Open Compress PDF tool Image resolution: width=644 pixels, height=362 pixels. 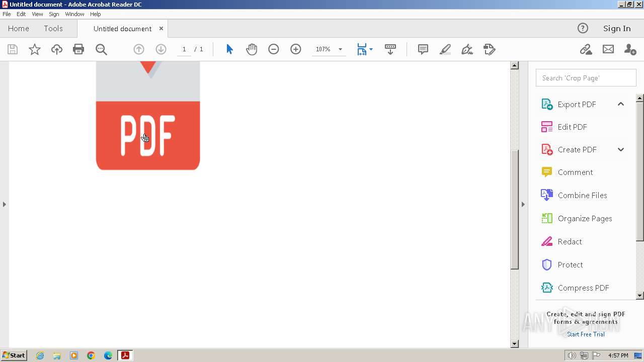(584, 288)
